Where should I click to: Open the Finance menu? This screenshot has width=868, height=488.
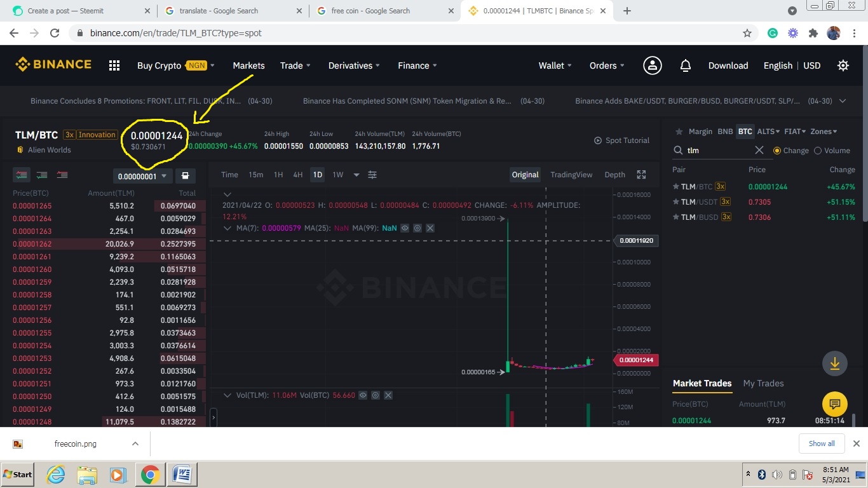(x=417, y=65)
